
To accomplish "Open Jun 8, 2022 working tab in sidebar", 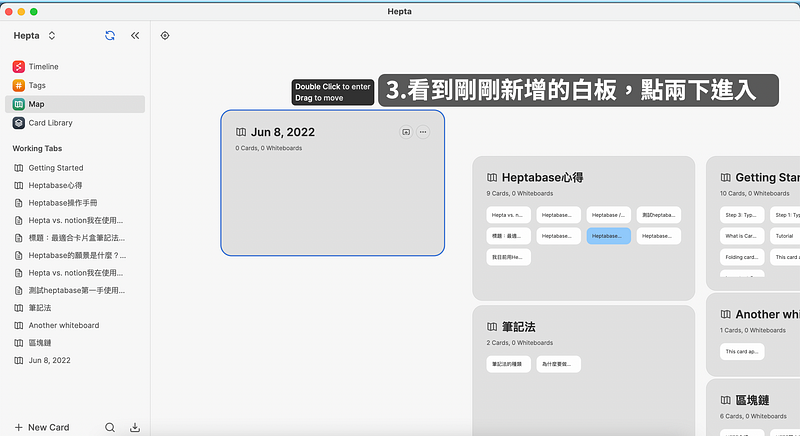I will tap(75, 360).
